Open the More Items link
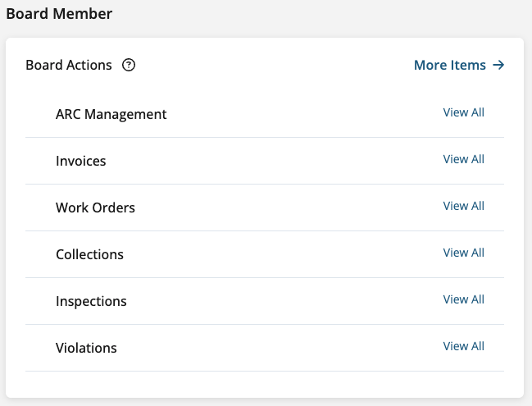 [450, 66]
